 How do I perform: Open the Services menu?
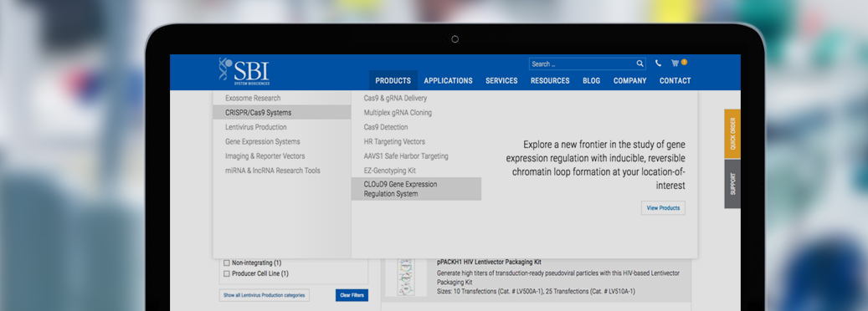click(501, 81)
